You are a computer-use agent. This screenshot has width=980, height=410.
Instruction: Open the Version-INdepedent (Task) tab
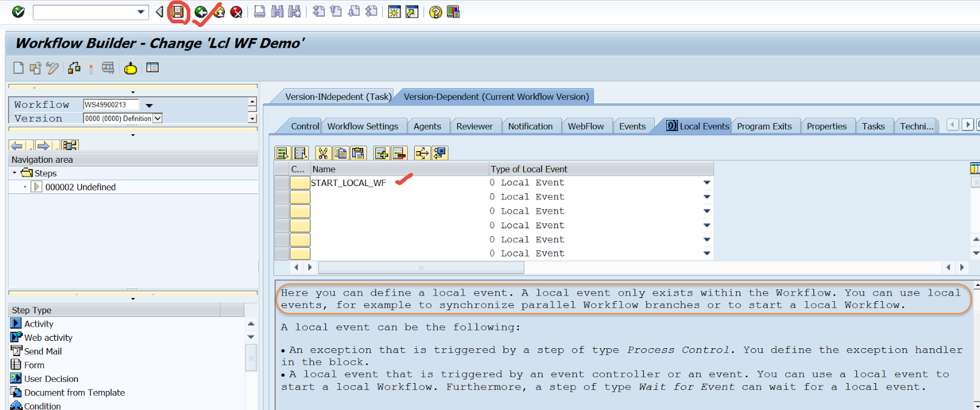pyautogui.click(x=337, y=97)
